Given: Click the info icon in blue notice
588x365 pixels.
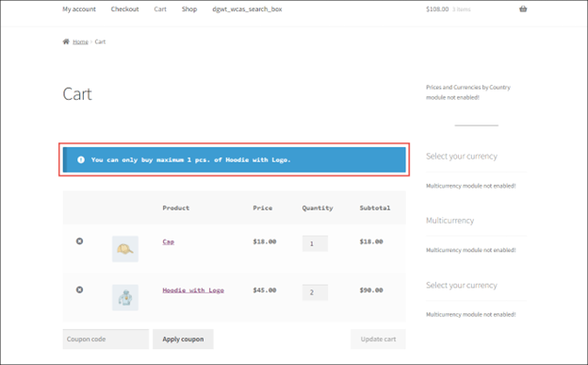Looking at the screenshot, I should tap(81, 159).
